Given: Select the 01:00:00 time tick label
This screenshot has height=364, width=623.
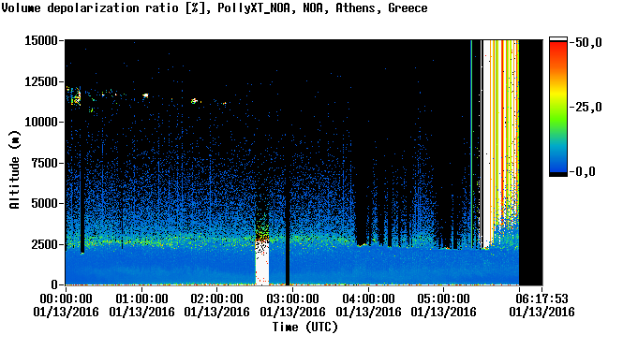Looking at the screenshot, I should point(141,298).
